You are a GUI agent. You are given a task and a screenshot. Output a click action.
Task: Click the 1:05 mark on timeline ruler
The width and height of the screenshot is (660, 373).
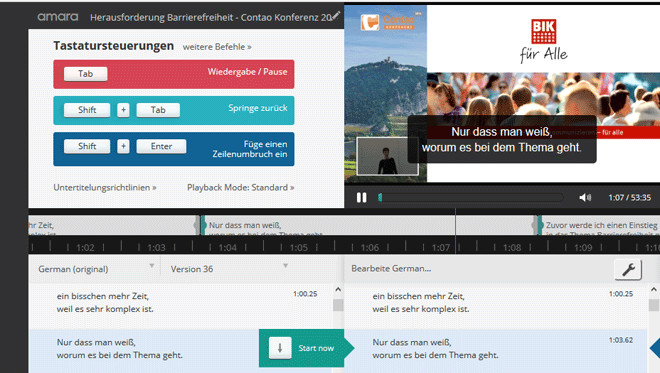point(298,248)
